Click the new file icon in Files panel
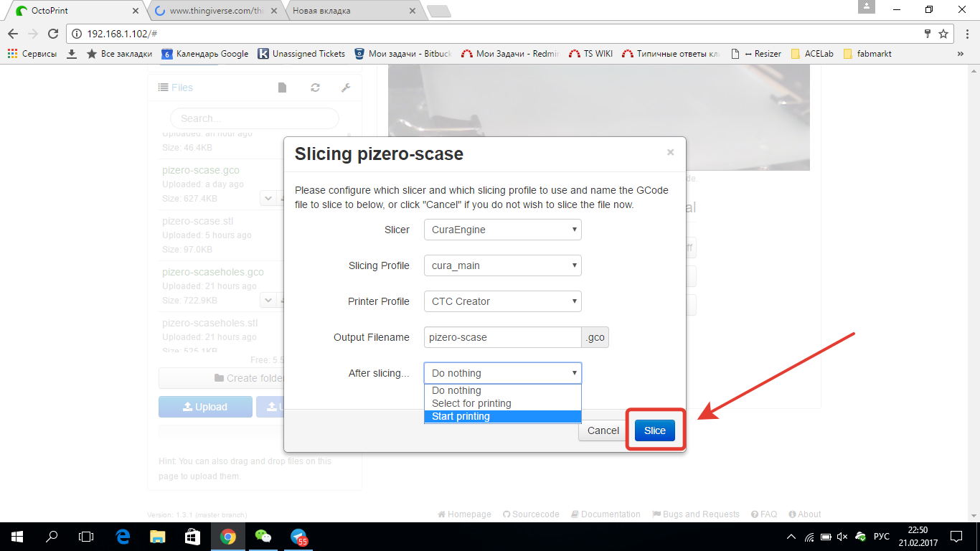The image size is (980, 551). [282, 88]
